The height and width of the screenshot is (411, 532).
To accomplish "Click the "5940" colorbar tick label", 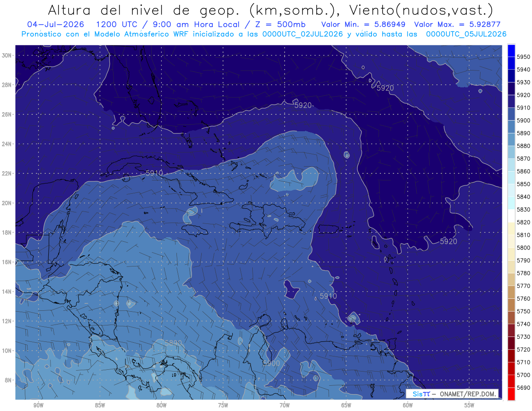I will click(x=524, y=70).
